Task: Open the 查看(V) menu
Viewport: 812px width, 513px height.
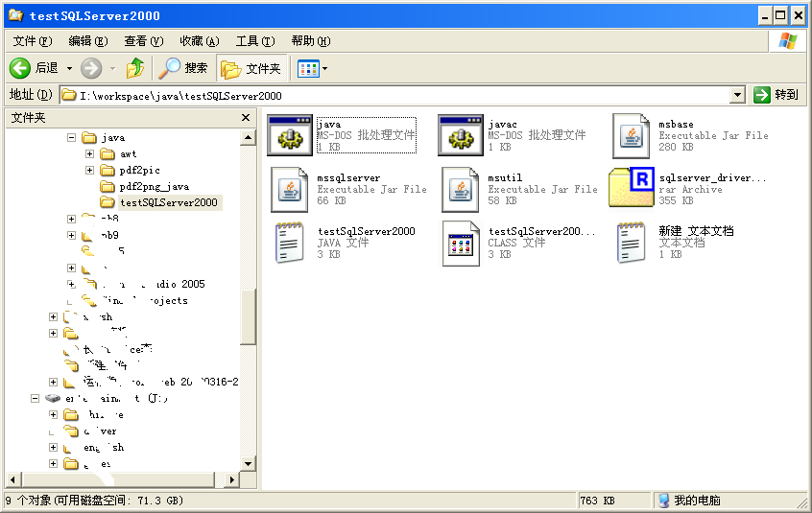Action: pos(143,41)
